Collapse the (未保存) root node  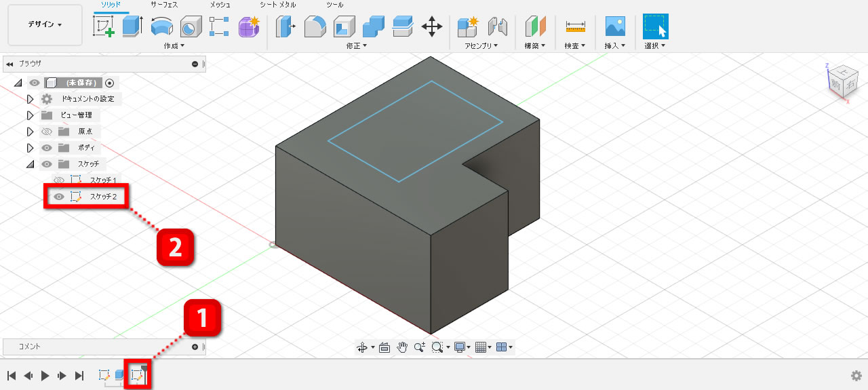click(18, 83)
